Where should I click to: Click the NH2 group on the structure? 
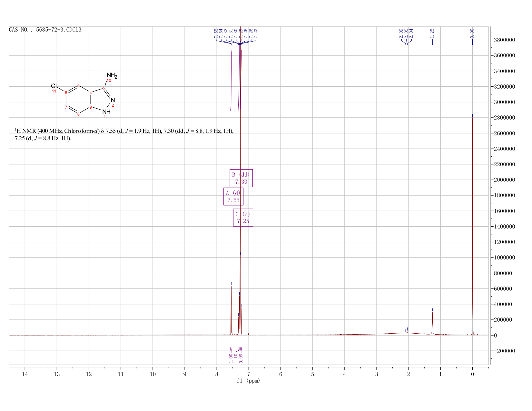pyautogui.click(x=112, y=76)
